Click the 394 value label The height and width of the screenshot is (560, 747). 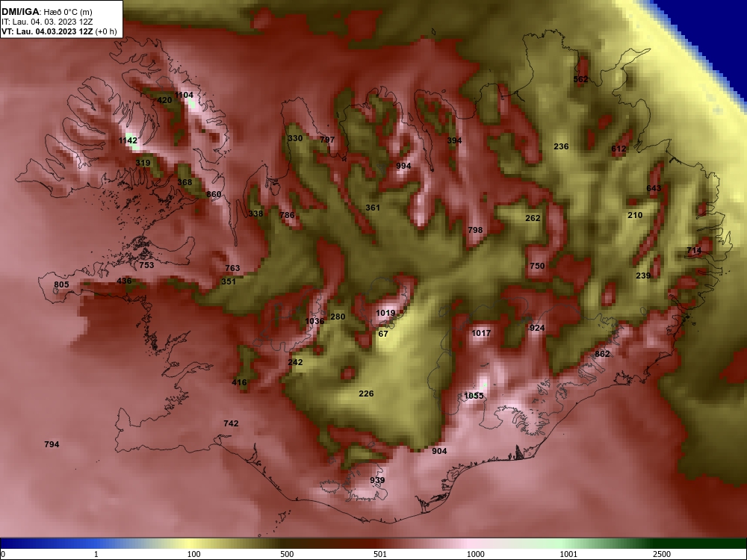pyautogui.click(x=454, y=140)
